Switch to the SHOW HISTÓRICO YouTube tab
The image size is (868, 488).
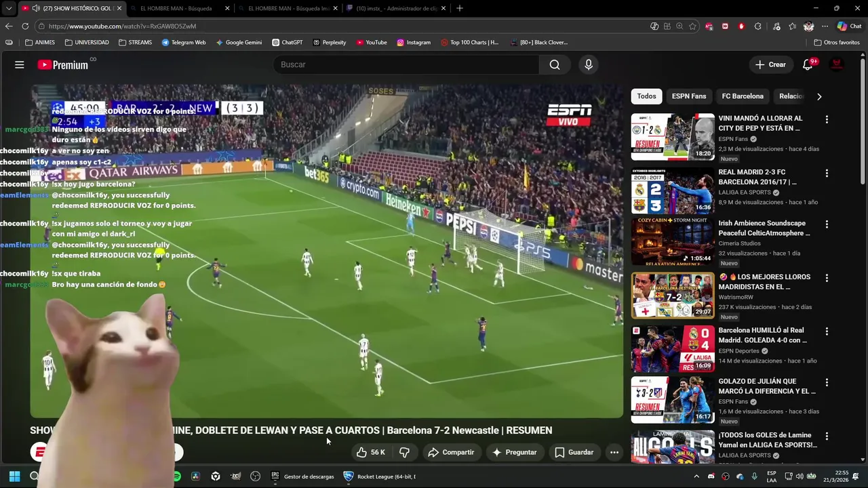[71, 8]
